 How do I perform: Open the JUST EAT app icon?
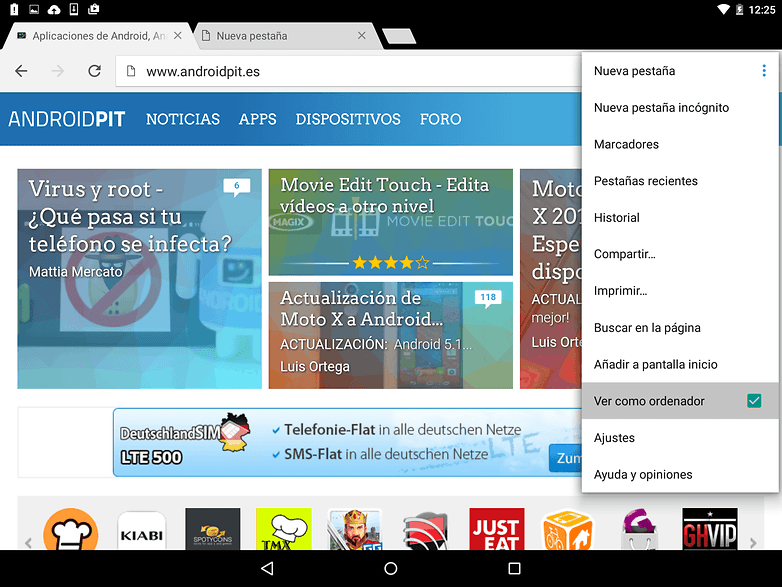(x=497, y=529)
